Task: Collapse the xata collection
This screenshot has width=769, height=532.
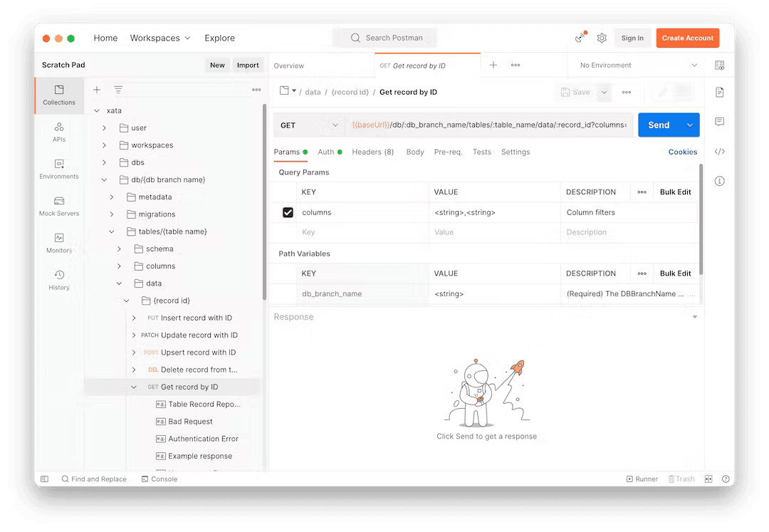Action: [x=97, y=111]
